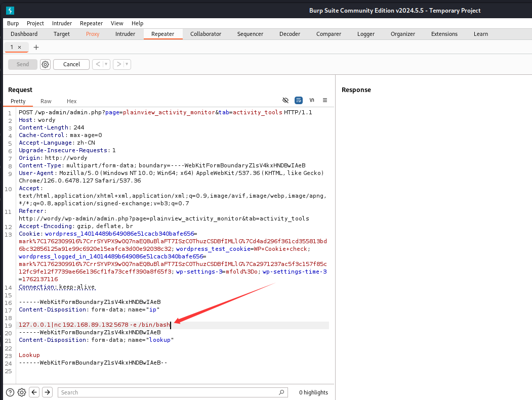Click the Lookup body value
The image size is (532, 400).
coord(29,355)
